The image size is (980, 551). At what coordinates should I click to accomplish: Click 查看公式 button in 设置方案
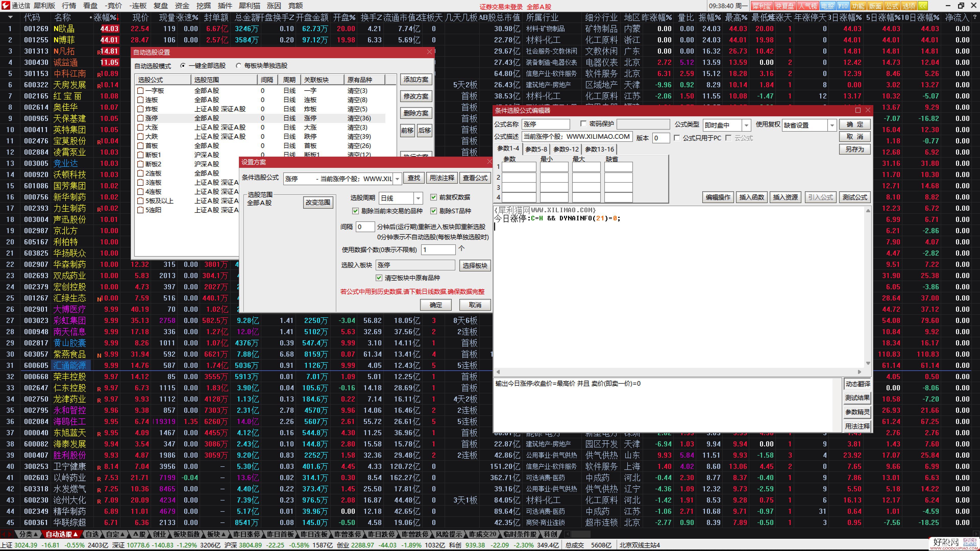475,178
